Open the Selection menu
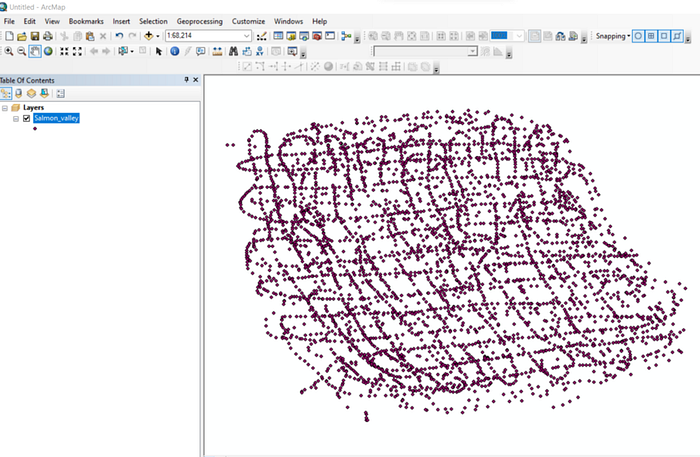 pyautogui.click(x=153, y=21)
